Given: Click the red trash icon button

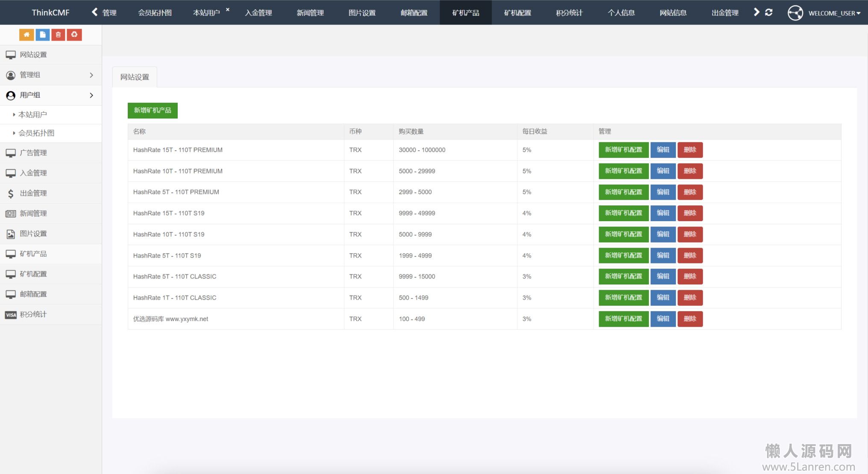Looking at the screenshot, I should 58,35.
